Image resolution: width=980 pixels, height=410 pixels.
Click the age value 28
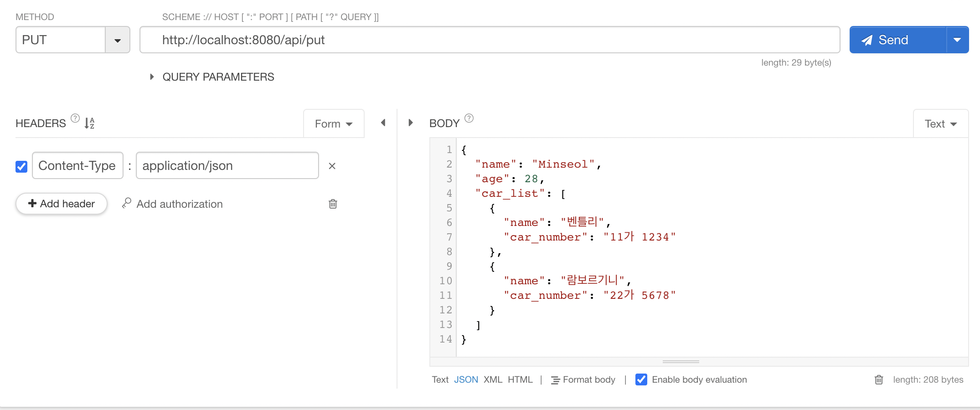pyautogui.click(x=531, y=179)
